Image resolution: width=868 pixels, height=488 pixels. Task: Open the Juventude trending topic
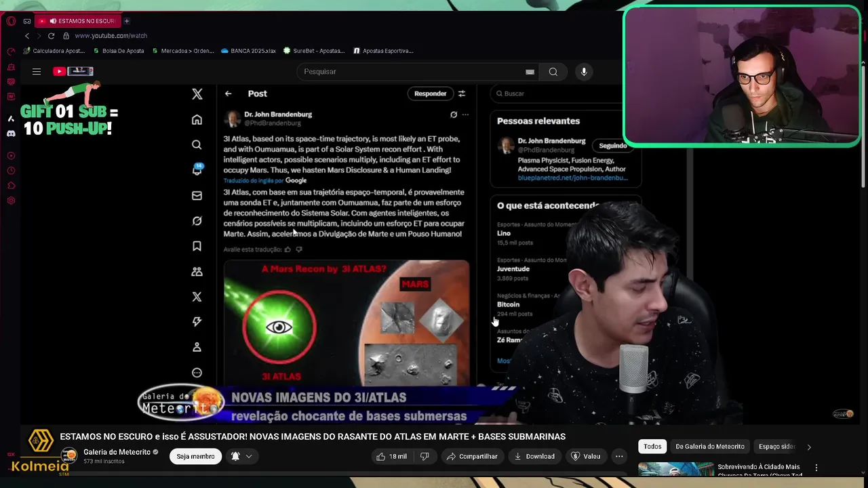pyautogui.click(x=513, y=269)
